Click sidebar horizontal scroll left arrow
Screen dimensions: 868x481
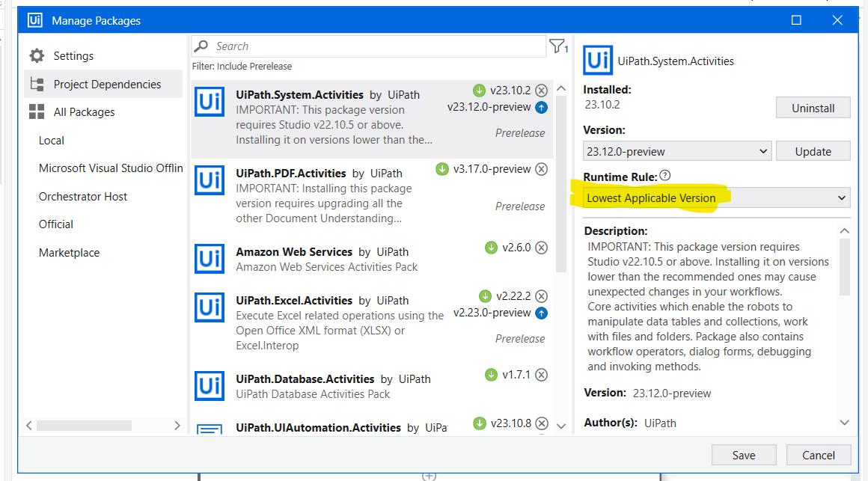coord(28,425)
